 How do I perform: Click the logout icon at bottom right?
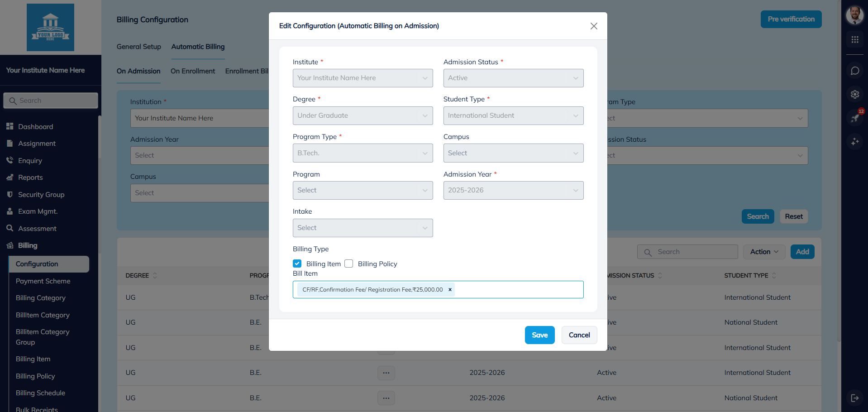854,398
